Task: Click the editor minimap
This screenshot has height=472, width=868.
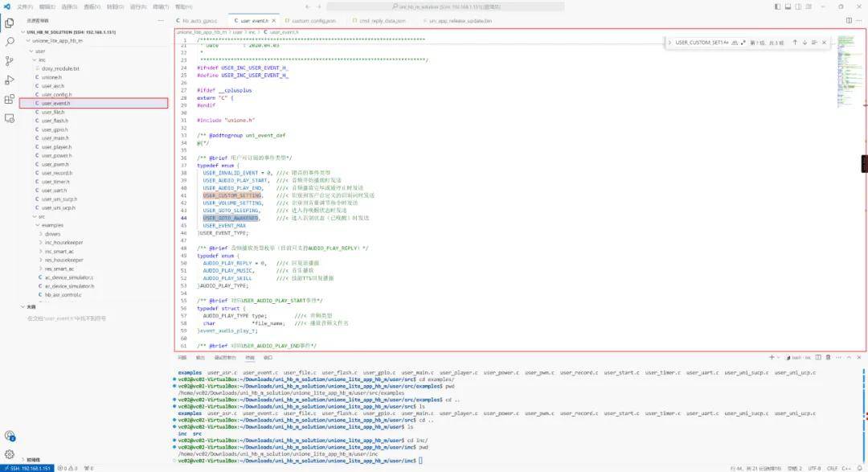Action: [x=850, y=72]
